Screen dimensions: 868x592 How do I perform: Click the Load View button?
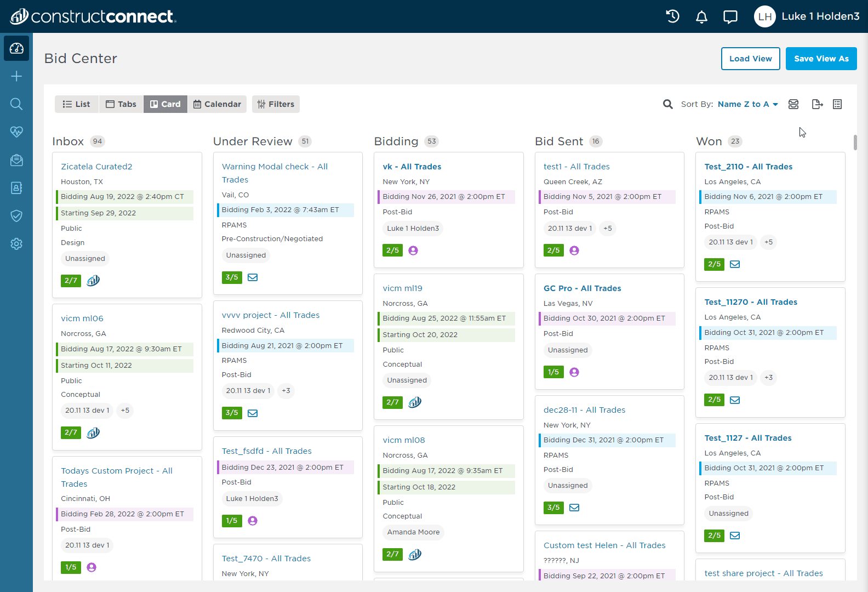pyautogui.click(x=751, y=59)
